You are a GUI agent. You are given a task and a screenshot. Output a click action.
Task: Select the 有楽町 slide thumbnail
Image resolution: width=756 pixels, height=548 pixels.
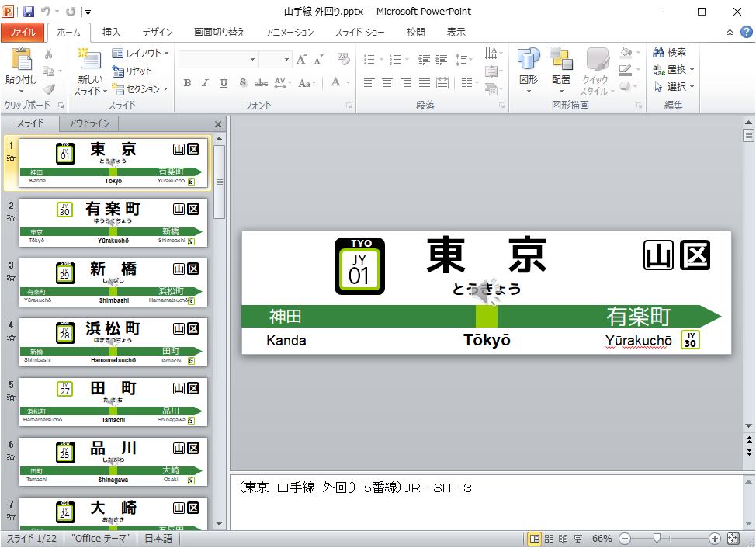pyautogui.click(x=113, y=223)
